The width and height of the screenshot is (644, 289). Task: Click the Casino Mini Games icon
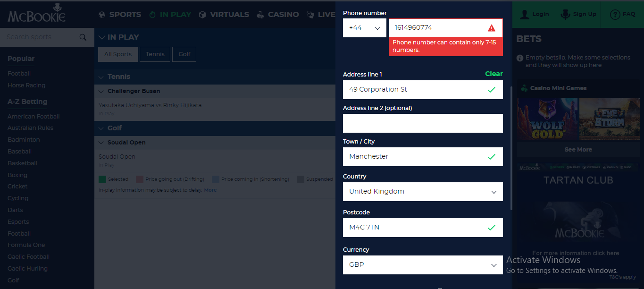pyautogui.click(x=524, y=88)
